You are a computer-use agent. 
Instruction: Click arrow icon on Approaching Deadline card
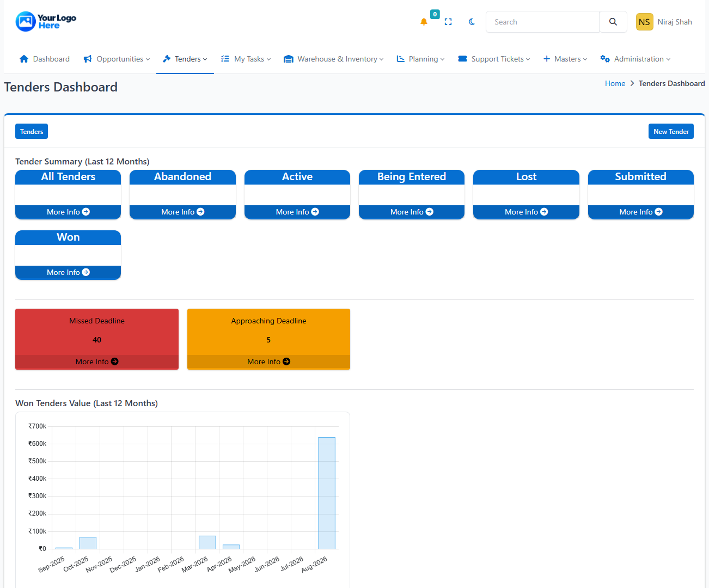(286, 362)
